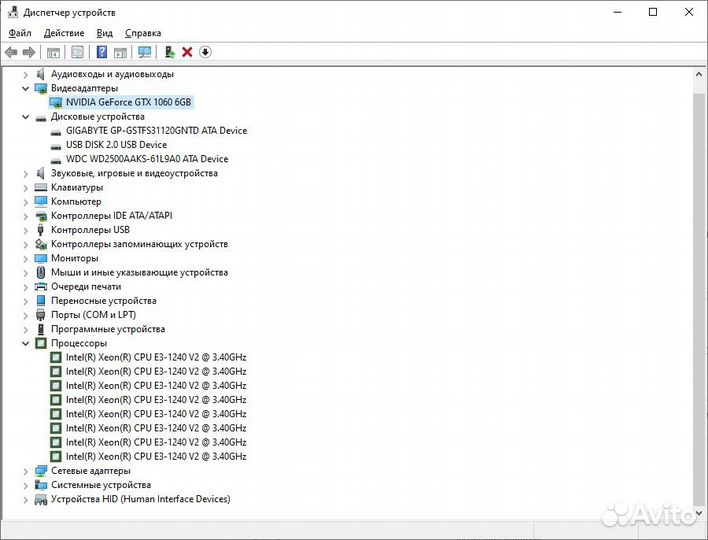Viewport: 708px width, 540px height.
Task: Click the Контроллеры USB label
Action: [x=90, y=230]
